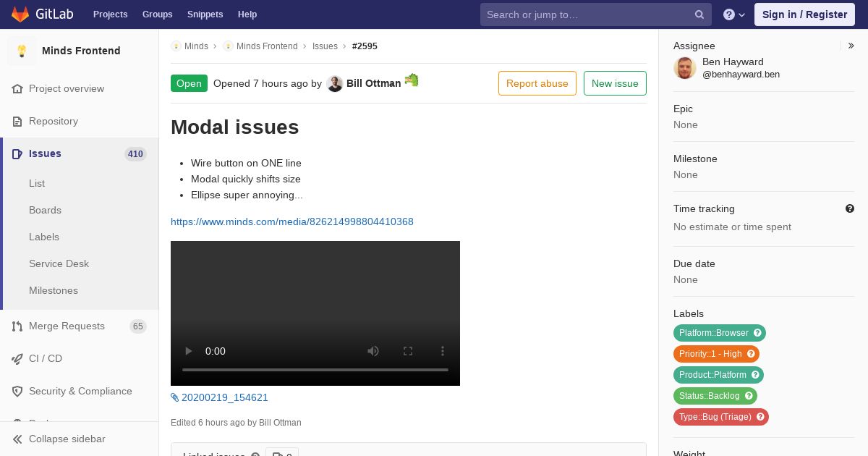Open the video's three-dot options menu

click(x=443, y=351)
